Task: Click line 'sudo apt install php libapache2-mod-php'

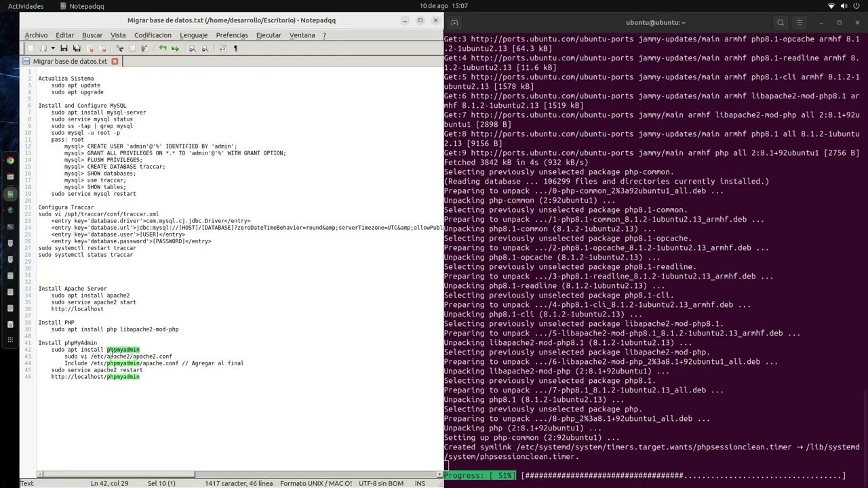Action: [x=115, y=329]
